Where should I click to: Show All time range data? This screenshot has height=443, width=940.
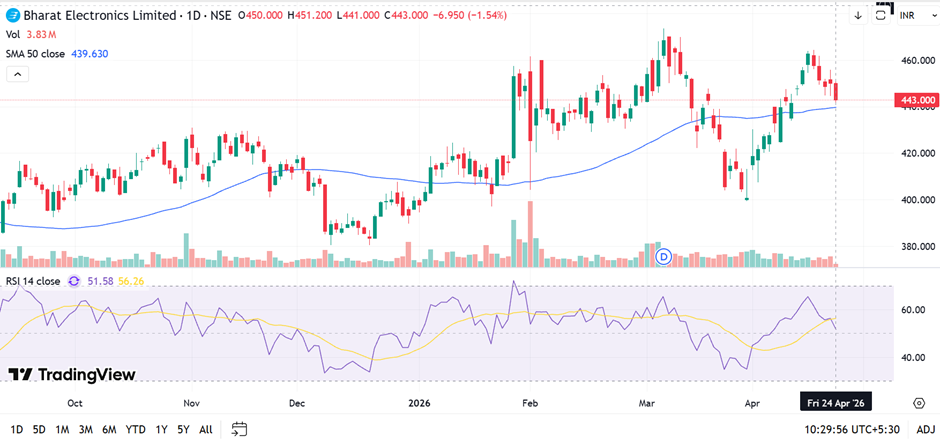coord(205,429)
